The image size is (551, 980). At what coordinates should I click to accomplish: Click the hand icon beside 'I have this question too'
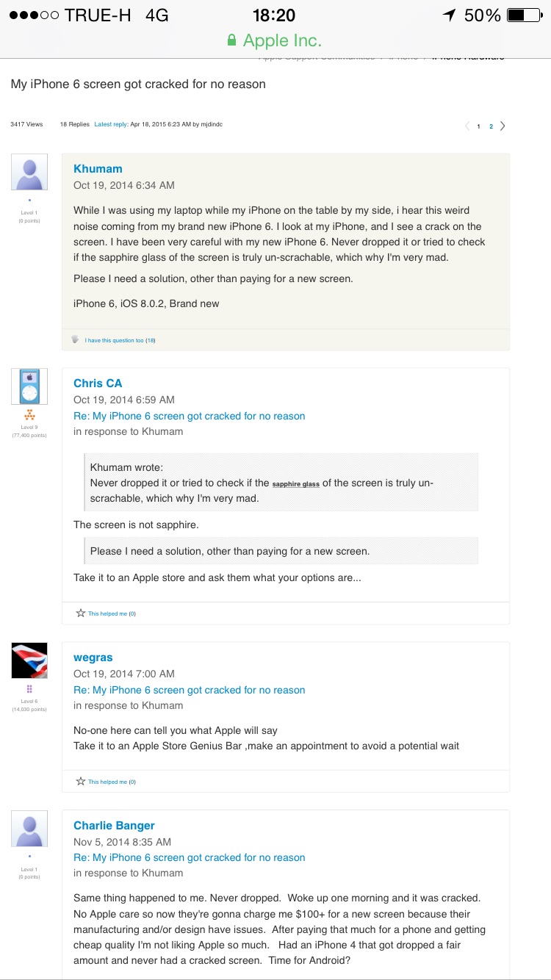[75, 339]
